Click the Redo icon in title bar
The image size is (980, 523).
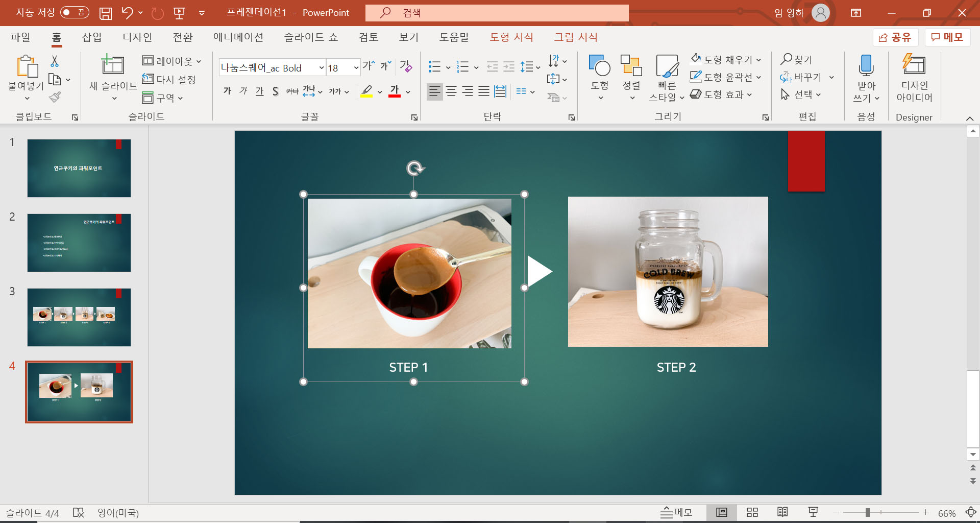coord(158,13)
